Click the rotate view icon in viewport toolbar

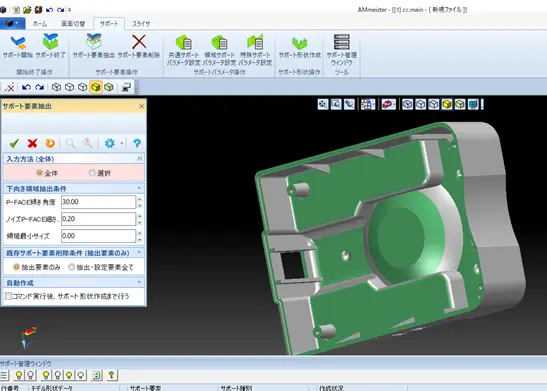click(349, 104)
